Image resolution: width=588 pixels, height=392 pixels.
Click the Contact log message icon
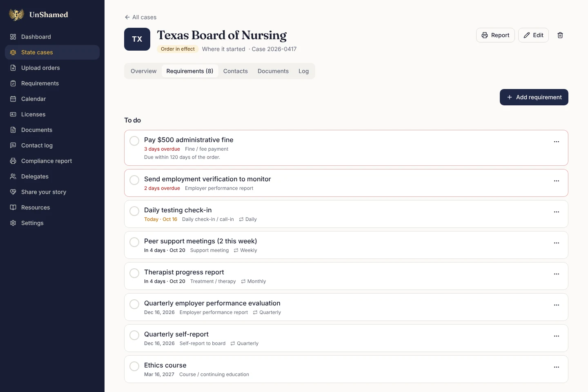(x=13, y=145)
